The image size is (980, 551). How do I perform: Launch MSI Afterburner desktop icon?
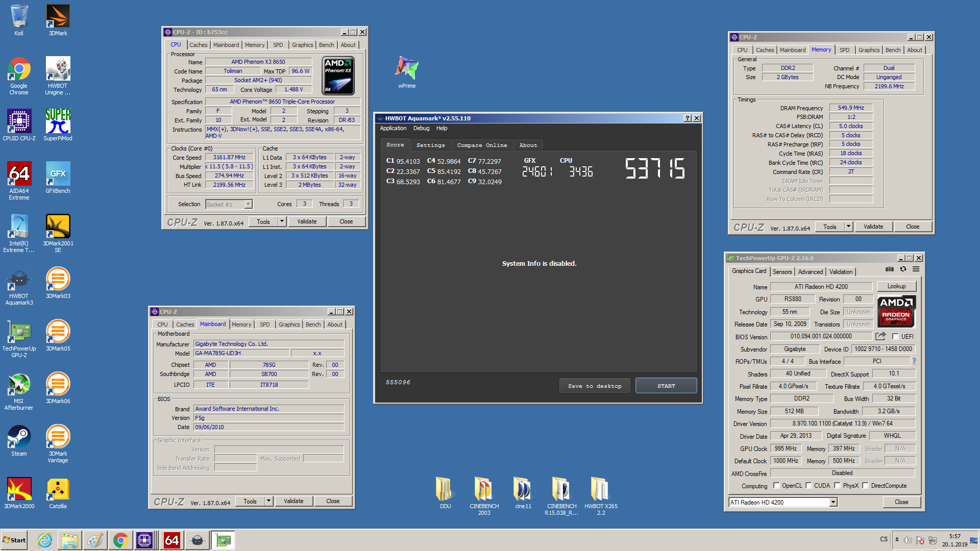click(19, 391)
